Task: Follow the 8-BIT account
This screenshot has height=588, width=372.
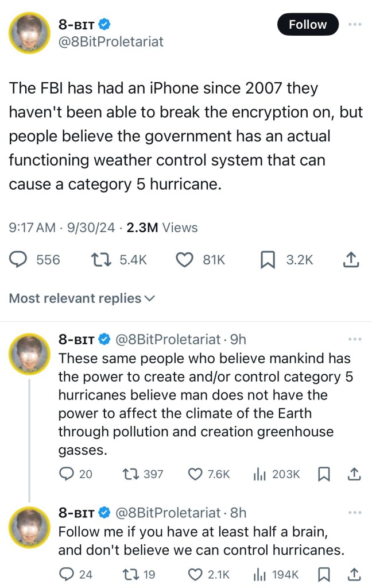Action: coord(307,25)
